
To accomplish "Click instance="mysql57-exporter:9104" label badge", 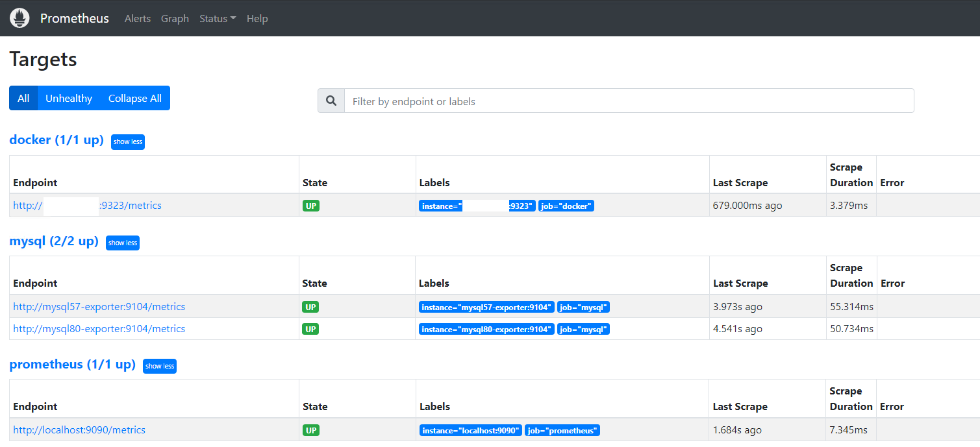I will click(x=487, y=307).
